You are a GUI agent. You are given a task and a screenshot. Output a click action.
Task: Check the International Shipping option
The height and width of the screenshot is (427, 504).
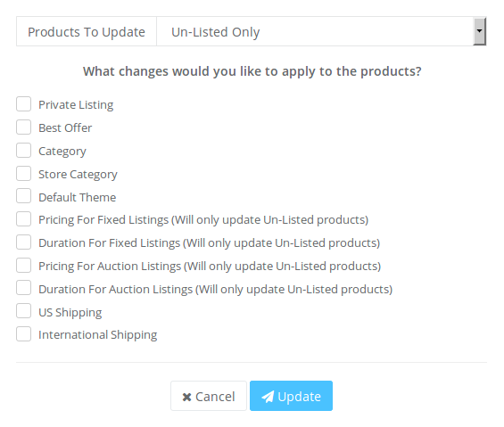24,334
